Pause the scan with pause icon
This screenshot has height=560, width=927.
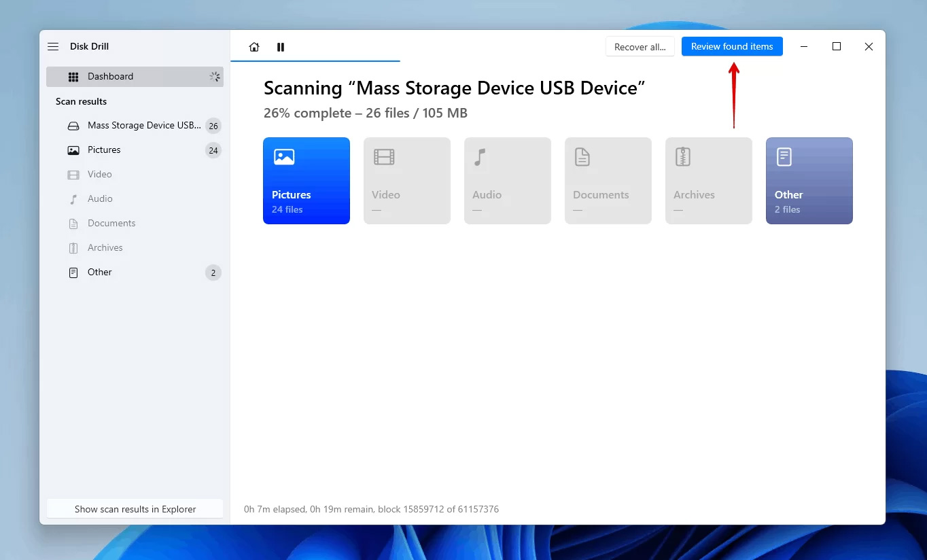281,47
